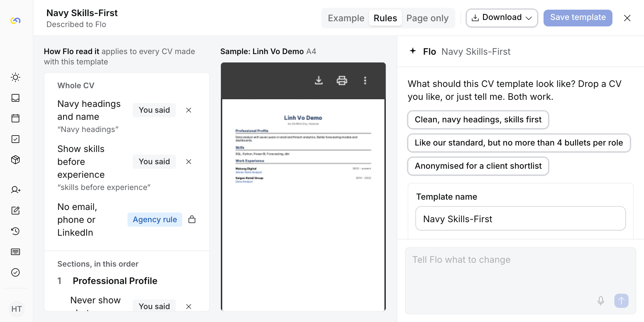
Task: Remove the Never show rule
Action: pos(189,307)
